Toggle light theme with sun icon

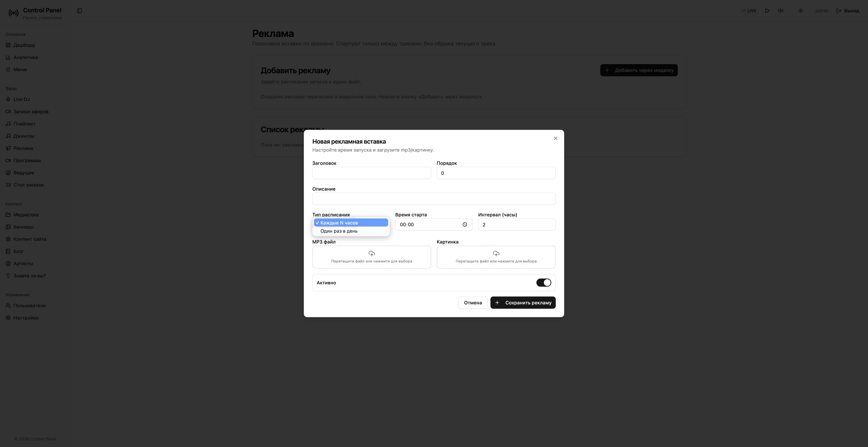[801, 11]
